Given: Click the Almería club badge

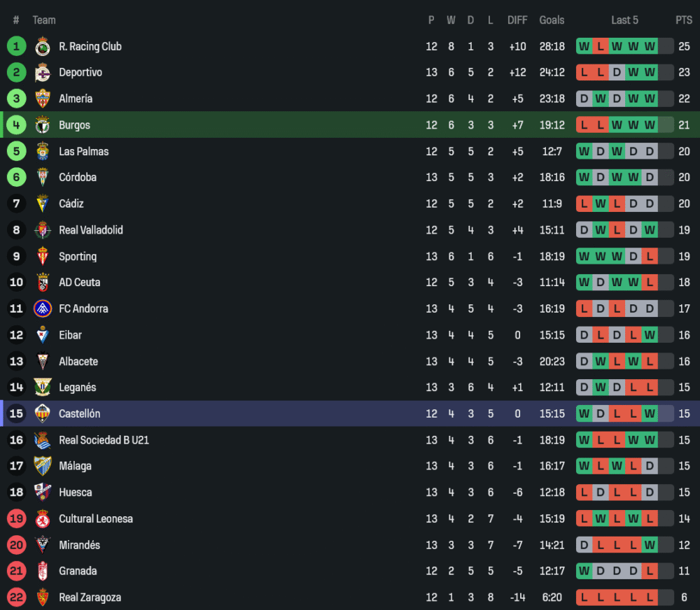Looking at the screenshot, I should click(43, 99).
